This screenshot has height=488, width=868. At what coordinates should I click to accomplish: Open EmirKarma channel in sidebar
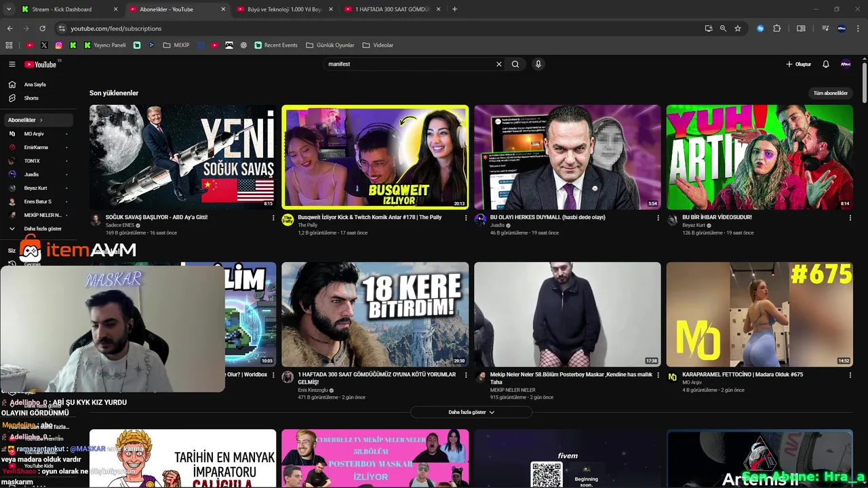38,147
